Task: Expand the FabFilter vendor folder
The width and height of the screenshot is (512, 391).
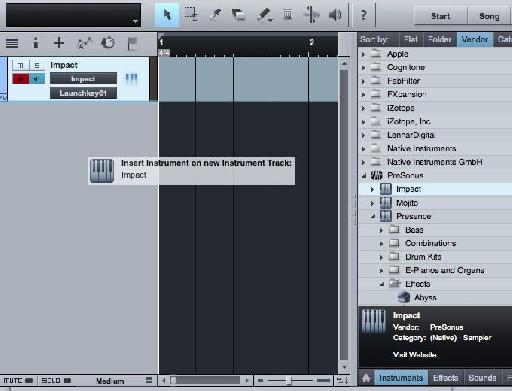Action: click(364, 81)
